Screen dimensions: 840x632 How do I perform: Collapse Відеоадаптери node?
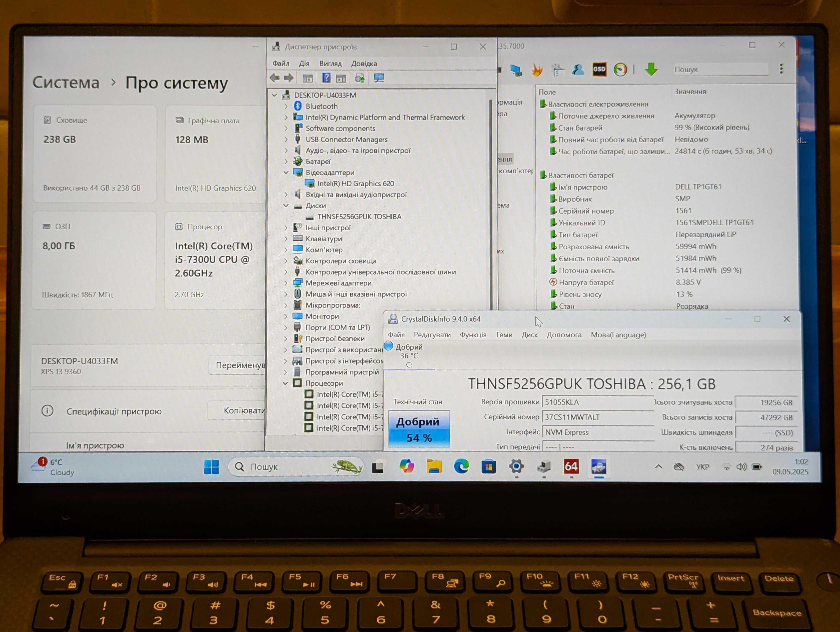pos(286,173)
